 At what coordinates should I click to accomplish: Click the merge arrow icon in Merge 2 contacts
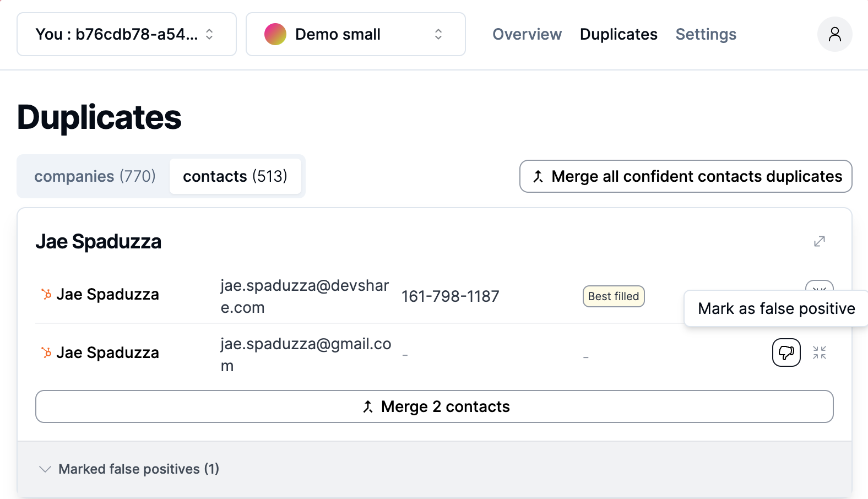368,406
